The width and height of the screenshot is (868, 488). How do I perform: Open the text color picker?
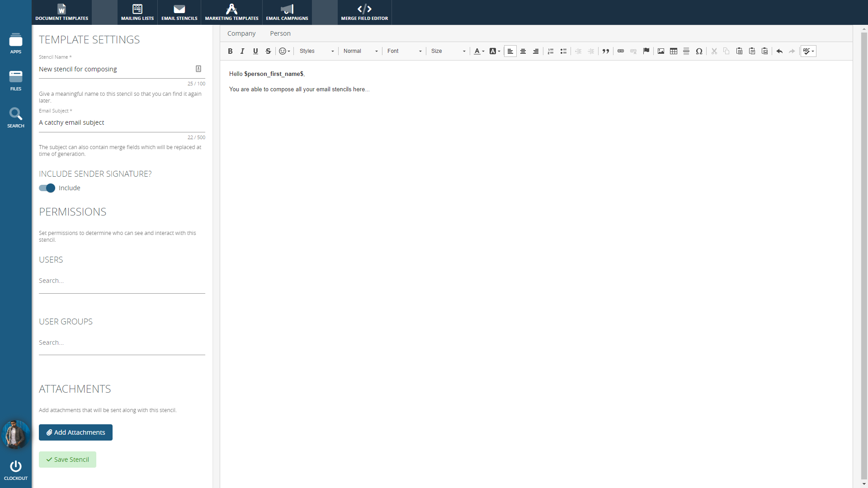tap(479, 51)
